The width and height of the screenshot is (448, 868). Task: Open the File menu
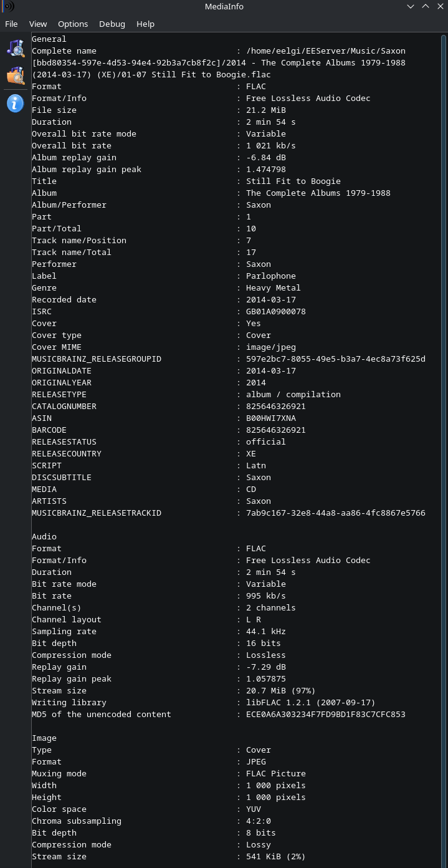click(11, 24)
